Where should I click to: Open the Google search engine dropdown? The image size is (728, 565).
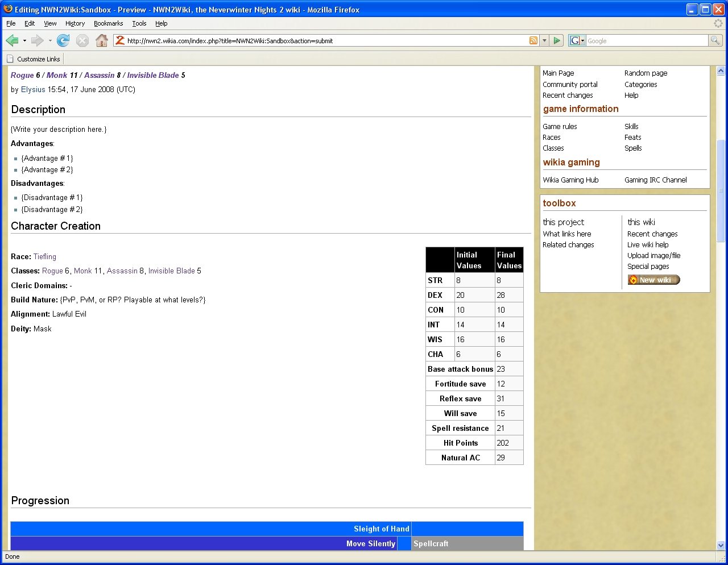(577, 40)
